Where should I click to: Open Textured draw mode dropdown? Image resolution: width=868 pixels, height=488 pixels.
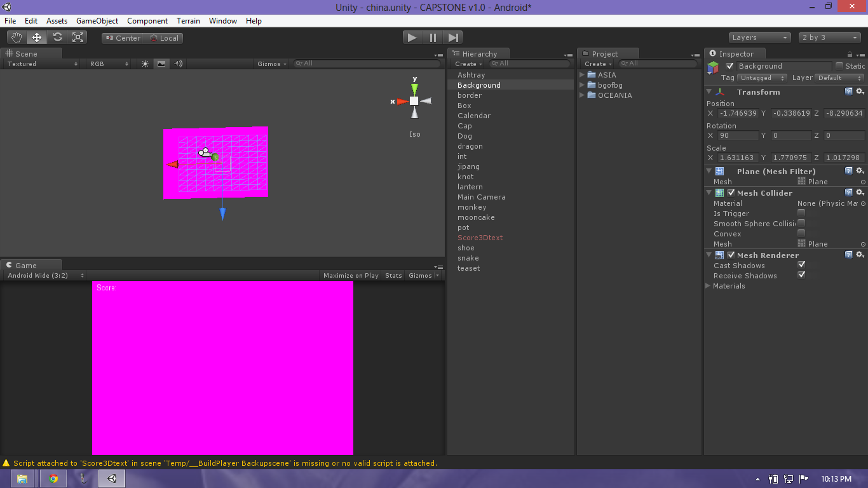click(x=42, y=64)
